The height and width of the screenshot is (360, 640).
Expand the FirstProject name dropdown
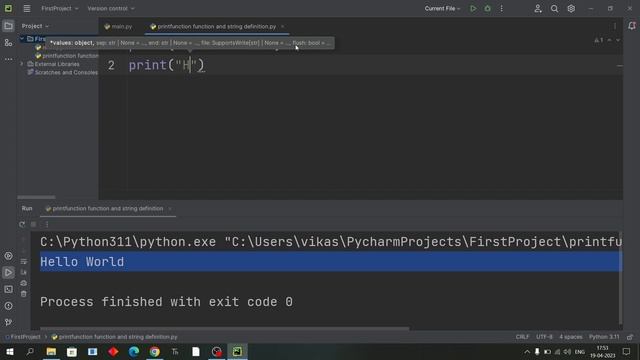(60, 9)
